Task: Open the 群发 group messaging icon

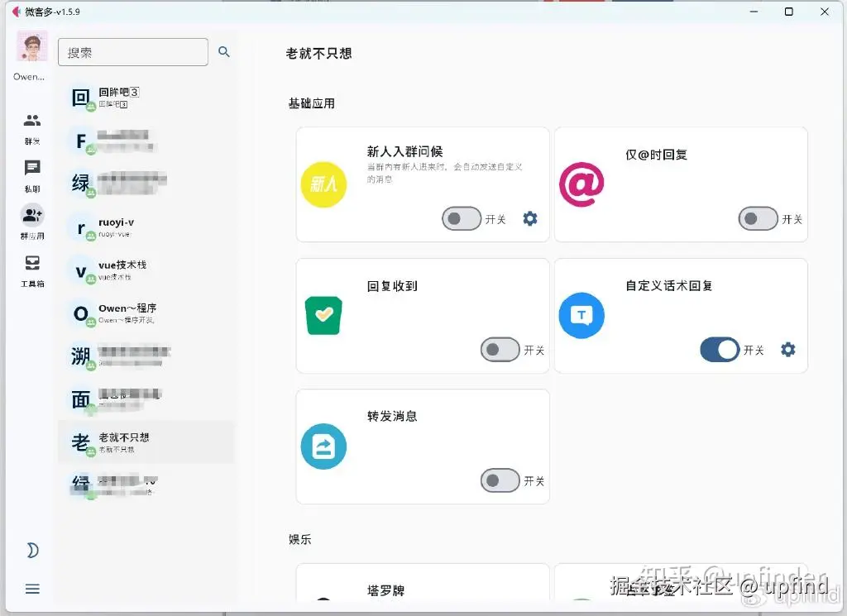Action: click(32, 121)
